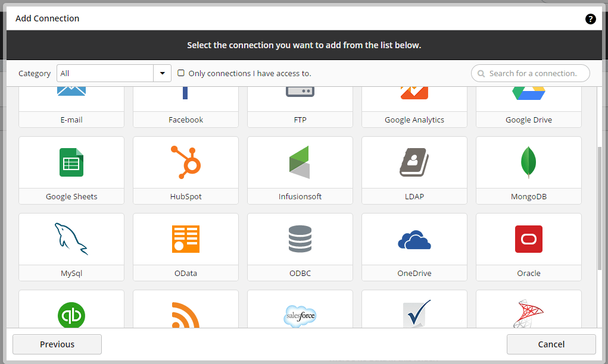
Task: Select the Google Sheets connection icon
Action: (x=71, y=162)
